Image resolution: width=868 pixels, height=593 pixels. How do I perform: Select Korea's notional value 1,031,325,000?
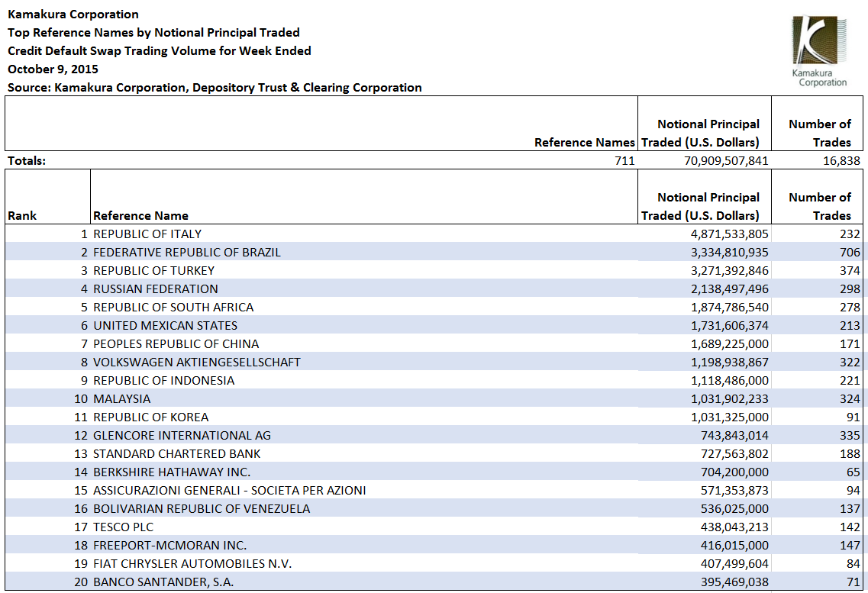pos(730,417)
